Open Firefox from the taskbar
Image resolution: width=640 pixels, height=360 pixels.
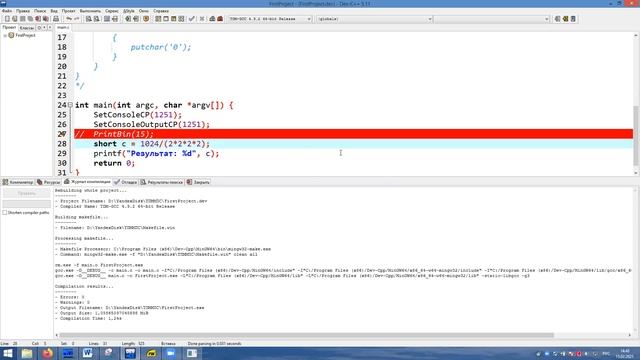47,353
